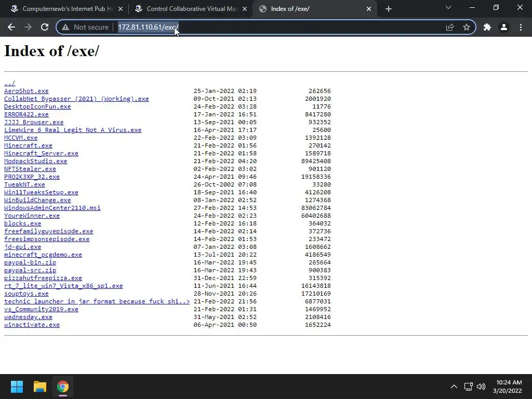
Task: Show hidden system tray icons
Action: point(454,387)
